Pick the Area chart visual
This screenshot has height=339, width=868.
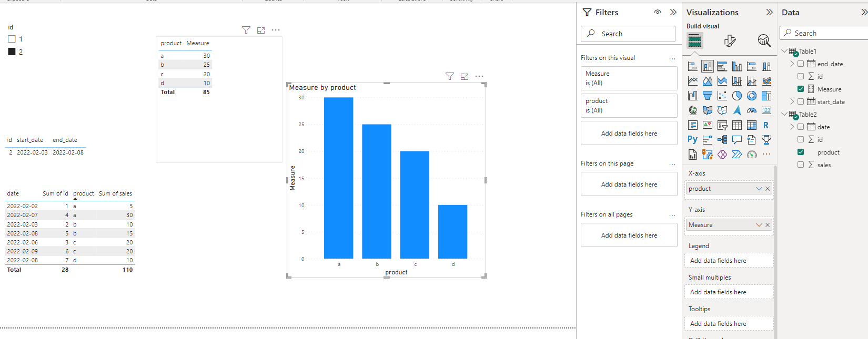click(x=708, y=81)
